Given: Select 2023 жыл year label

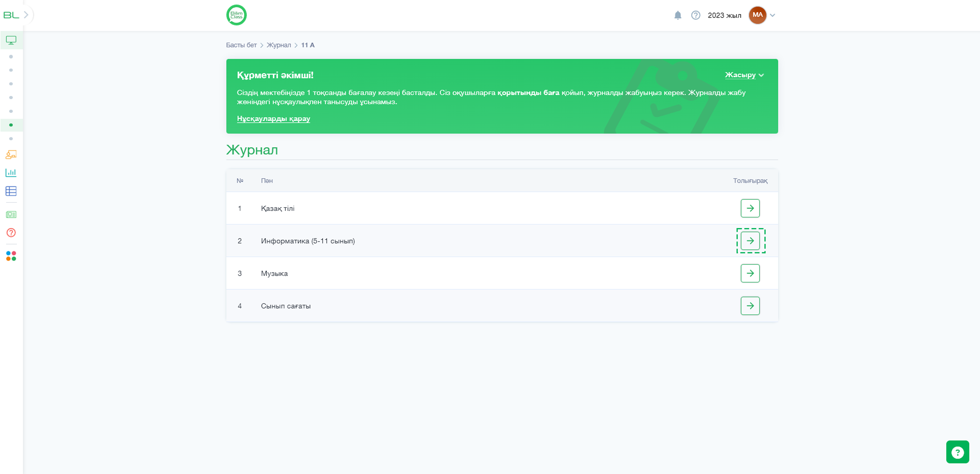Looking at the screenshot, I should pos(724,15).
